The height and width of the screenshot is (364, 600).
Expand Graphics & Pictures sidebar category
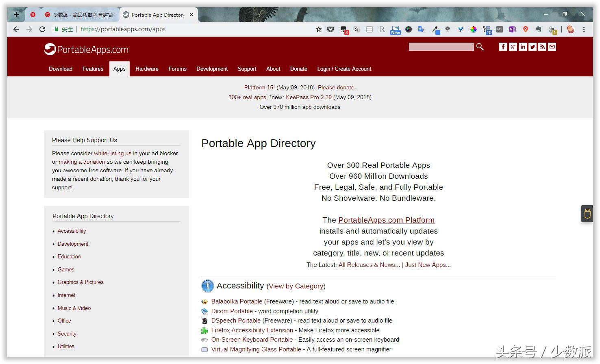[x=80, y=282]
